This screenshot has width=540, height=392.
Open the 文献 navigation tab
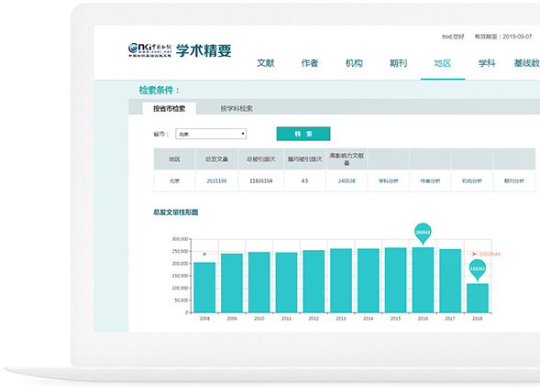[x=266, y=63]
